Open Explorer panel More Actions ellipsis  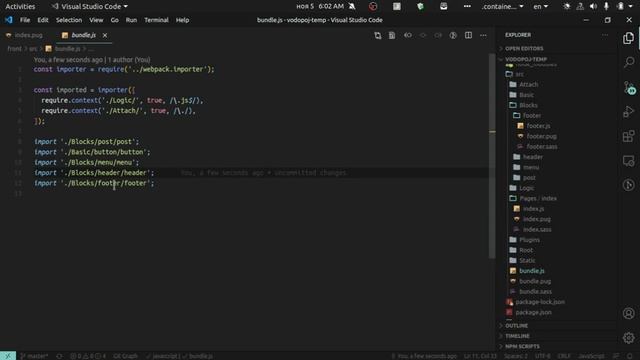(x=605, y=35)
